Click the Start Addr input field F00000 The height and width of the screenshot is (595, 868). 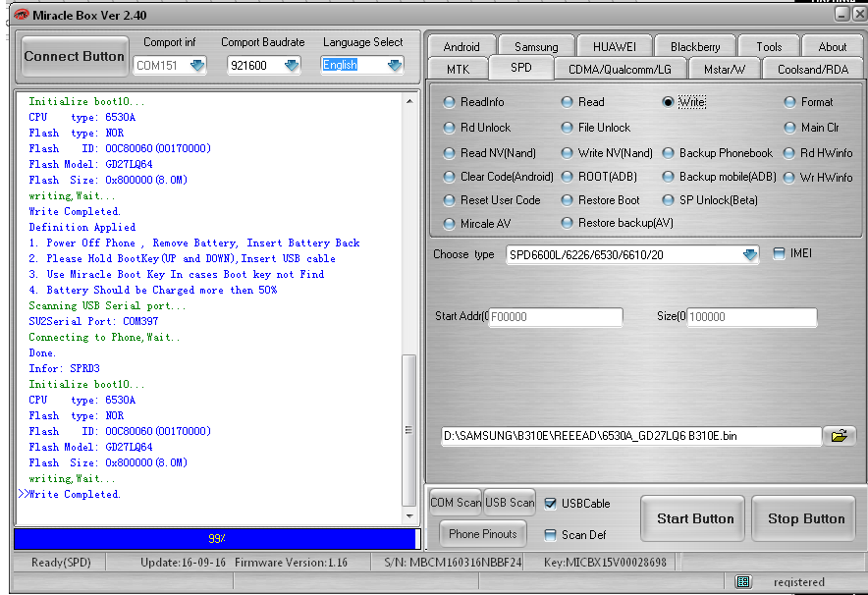tap(555, 316)
